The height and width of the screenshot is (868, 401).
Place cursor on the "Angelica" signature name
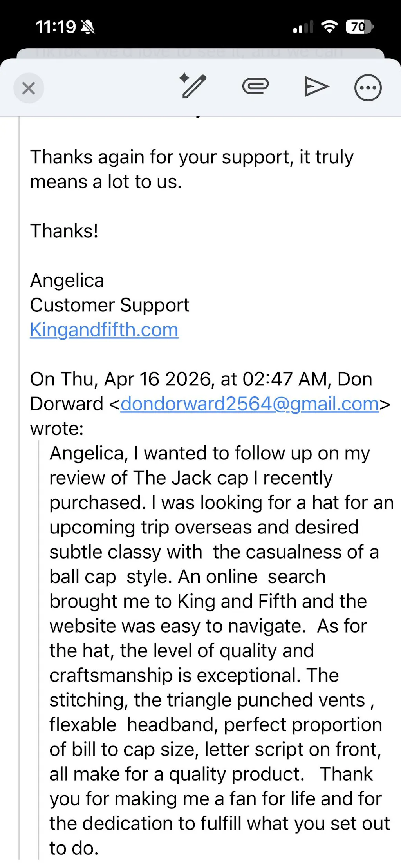pyautogui.click(x=67, y=280)
